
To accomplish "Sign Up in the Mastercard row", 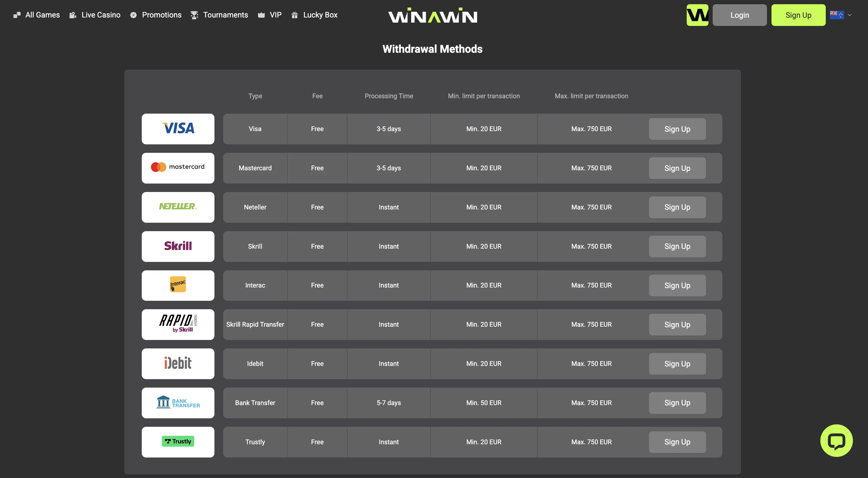I will pos(677,168).
